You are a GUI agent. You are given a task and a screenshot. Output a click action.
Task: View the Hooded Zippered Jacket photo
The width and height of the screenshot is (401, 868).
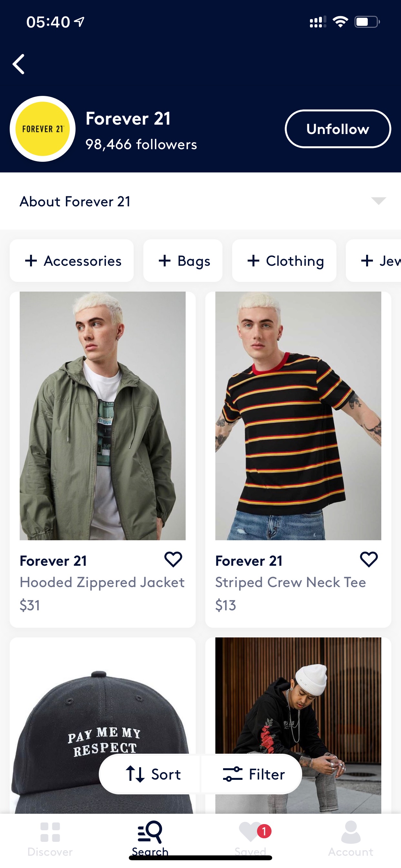(102, 416)
